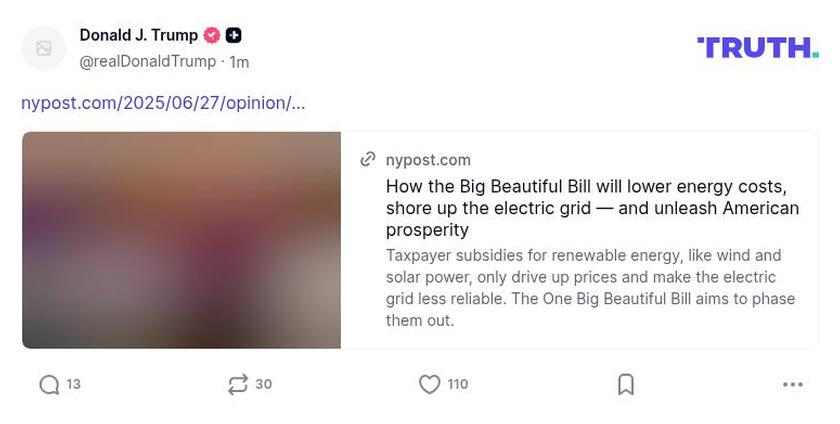
Task: Click the 1m post timestamp
Action: pos(239,62)
